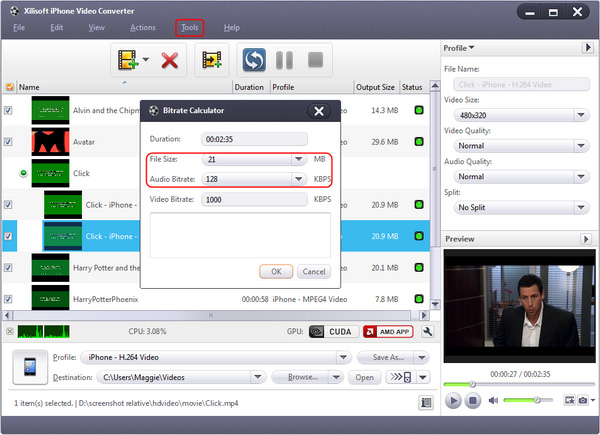Viewport: 600px width, 435px height.
Task: Start conversion with the blue Convert icon
Action: coord(254,60)
